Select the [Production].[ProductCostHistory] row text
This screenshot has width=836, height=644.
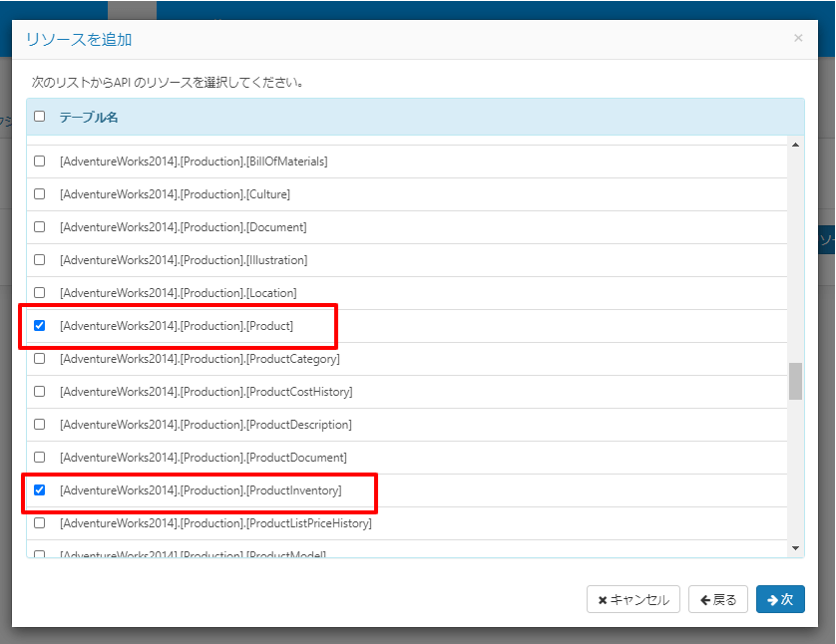pos(207,392)
